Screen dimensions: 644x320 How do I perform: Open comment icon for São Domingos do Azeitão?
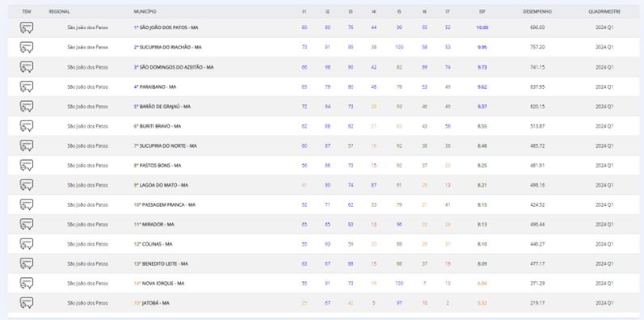pos(27,67)
